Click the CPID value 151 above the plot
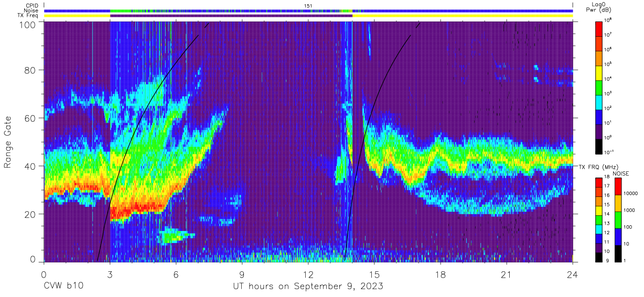This screenshot has width=644, height=297. 308,5
